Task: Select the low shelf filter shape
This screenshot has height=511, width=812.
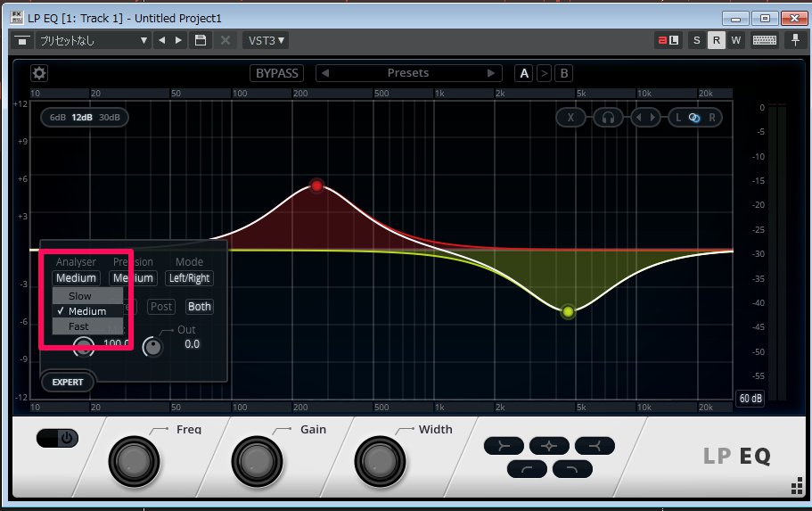Action: (x=504, y=446)
